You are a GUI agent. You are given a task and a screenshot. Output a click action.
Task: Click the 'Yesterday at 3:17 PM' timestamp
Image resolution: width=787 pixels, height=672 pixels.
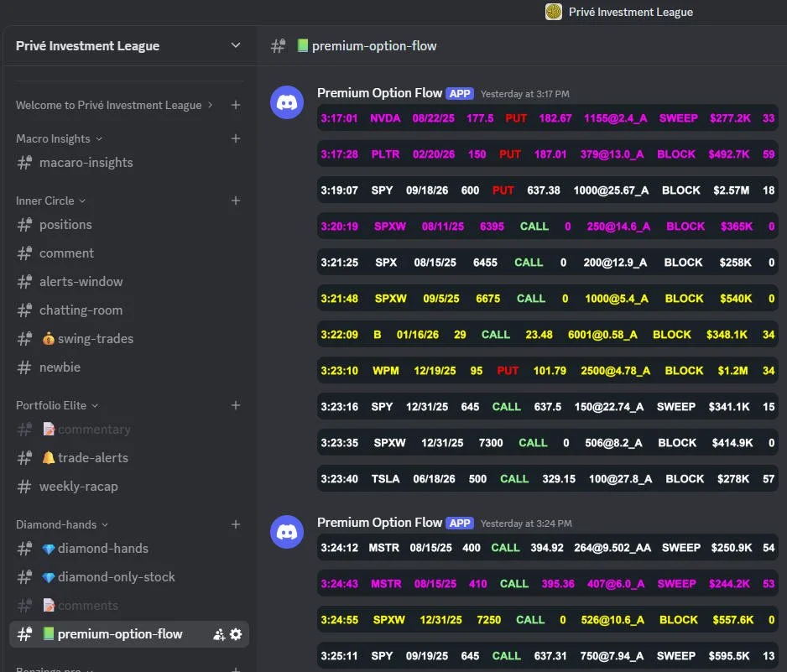[x=525, y=94]
